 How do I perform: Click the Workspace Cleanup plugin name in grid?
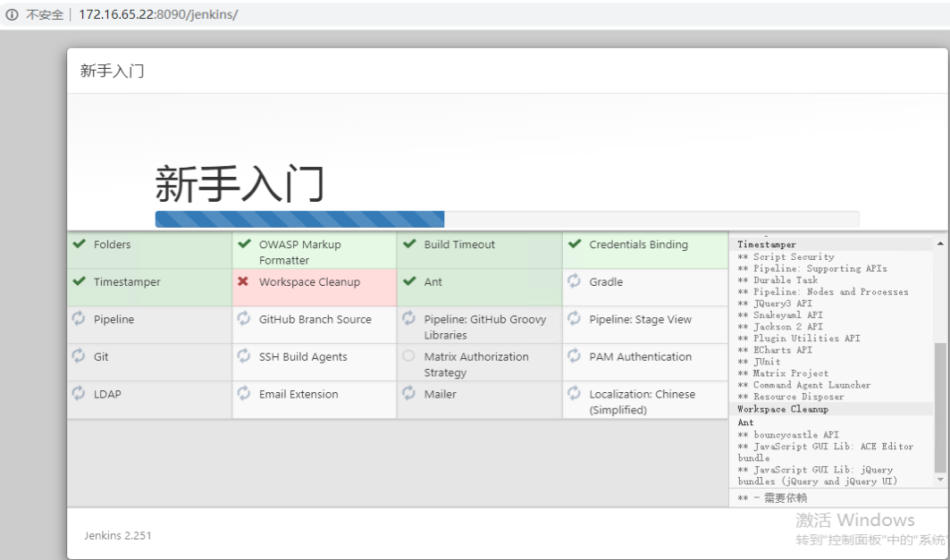point(309,282)
